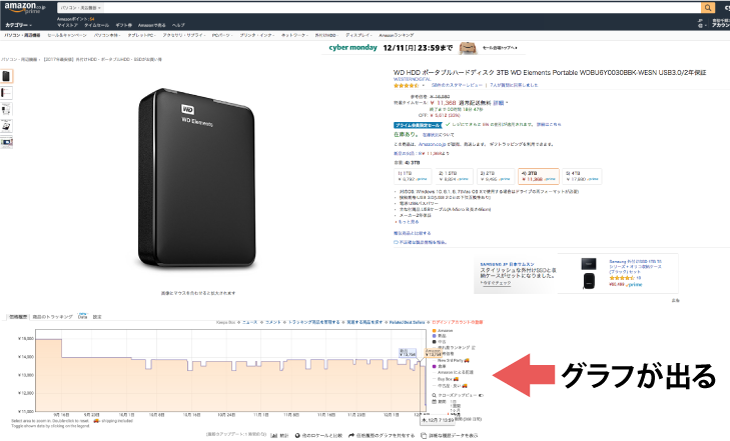Select the 4TB capacity option
Viewport: 730px width, 441px height.
[582, 176]
